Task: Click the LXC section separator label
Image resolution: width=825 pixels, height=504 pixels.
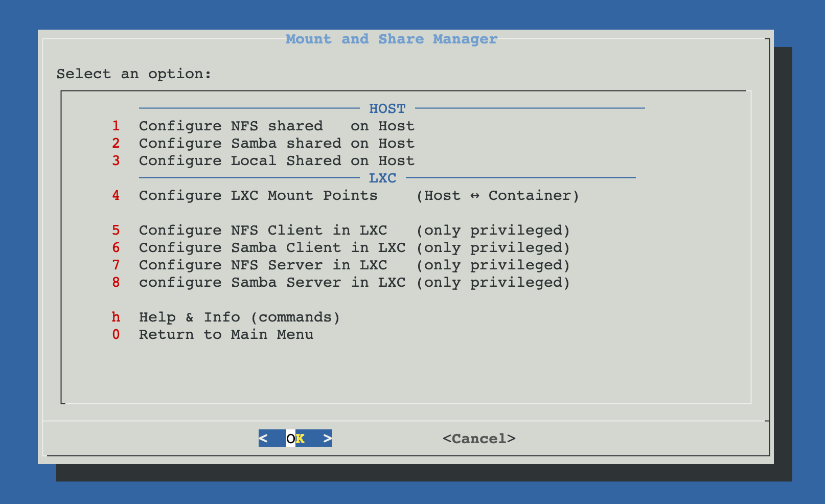Action: pos(382,178)
